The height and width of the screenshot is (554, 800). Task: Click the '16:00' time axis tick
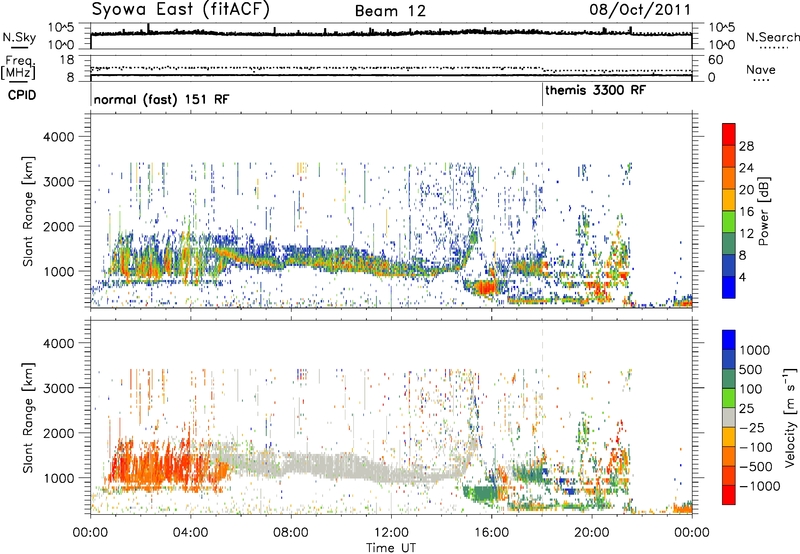491,533
